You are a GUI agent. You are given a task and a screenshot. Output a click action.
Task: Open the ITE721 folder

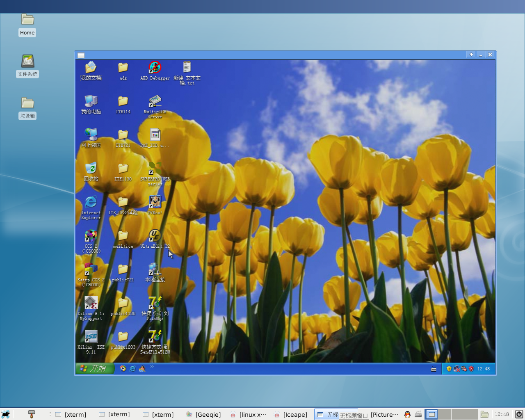tap(123, 138)
